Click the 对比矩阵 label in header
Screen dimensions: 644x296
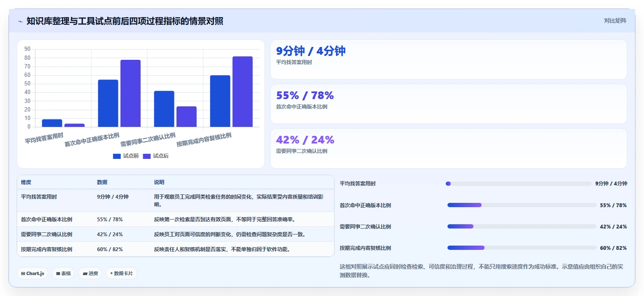point(615,21)
